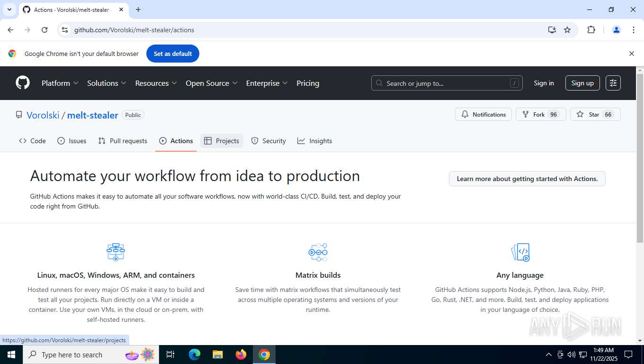Click the Sign up button
The image size is (644, 364).
[582, 83]
